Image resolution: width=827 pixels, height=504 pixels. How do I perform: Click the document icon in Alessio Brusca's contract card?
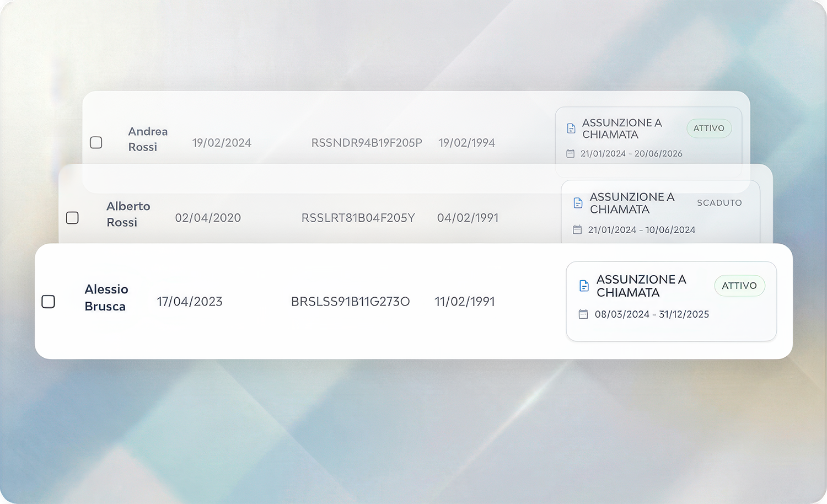click(584, 286)
